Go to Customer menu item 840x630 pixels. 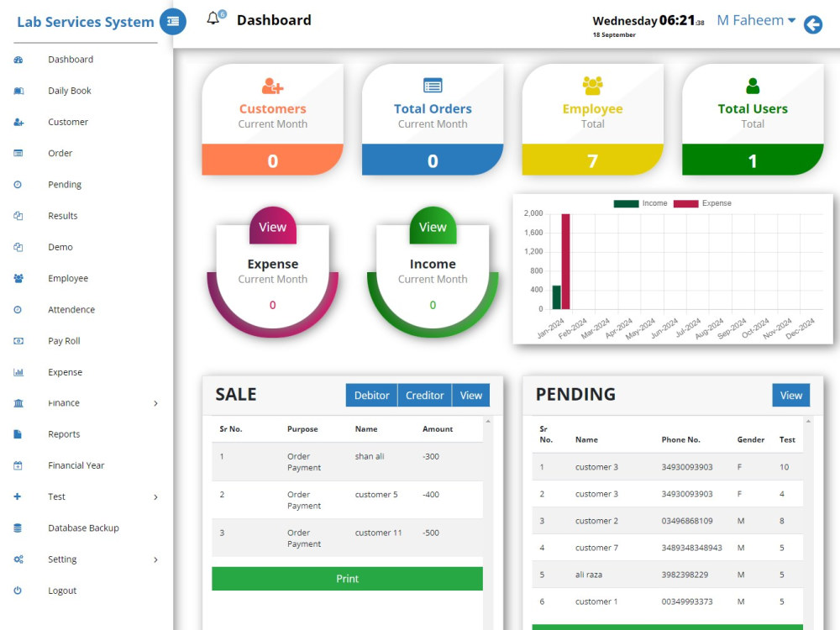[68, 122]
